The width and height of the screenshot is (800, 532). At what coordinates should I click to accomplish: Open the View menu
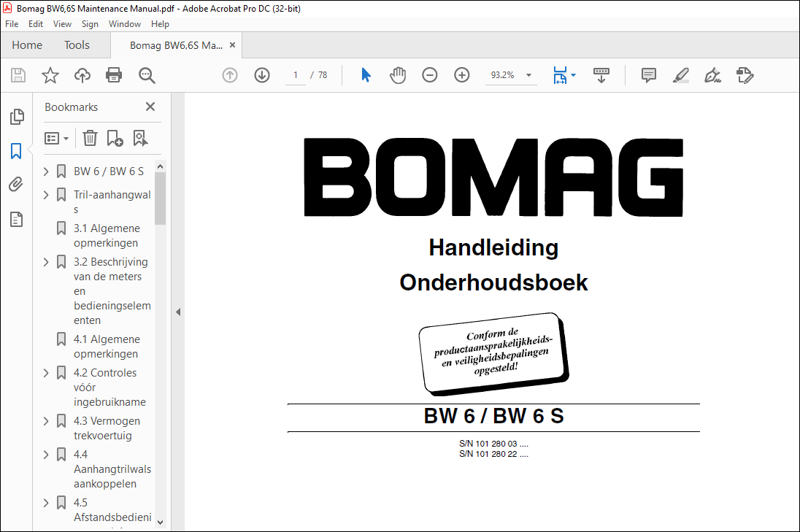(x=62, y=24)
